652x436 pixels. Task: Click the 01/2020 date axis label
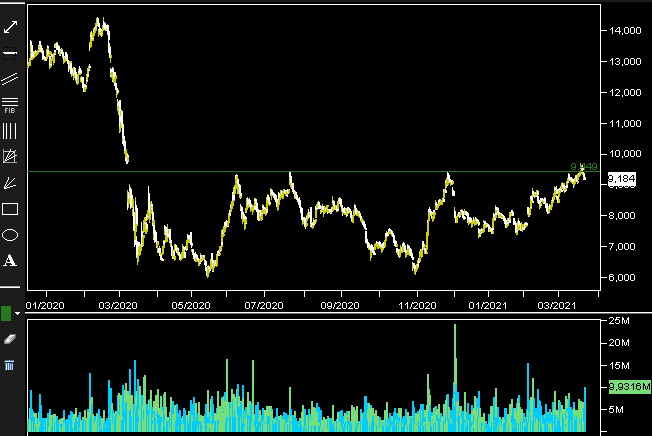click(x=45, y=305)
